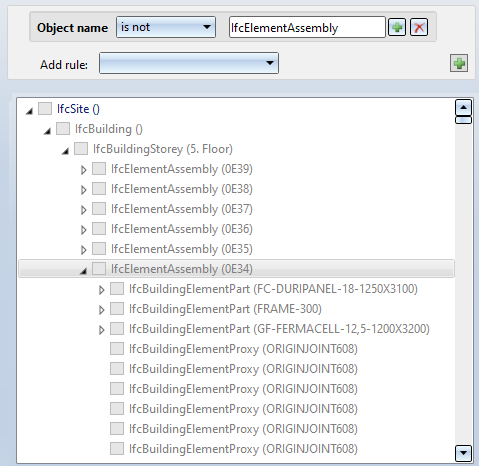
Task: Select 'IfcElementAssembly (0E34)' row text
Action: [x=182, y=269]
